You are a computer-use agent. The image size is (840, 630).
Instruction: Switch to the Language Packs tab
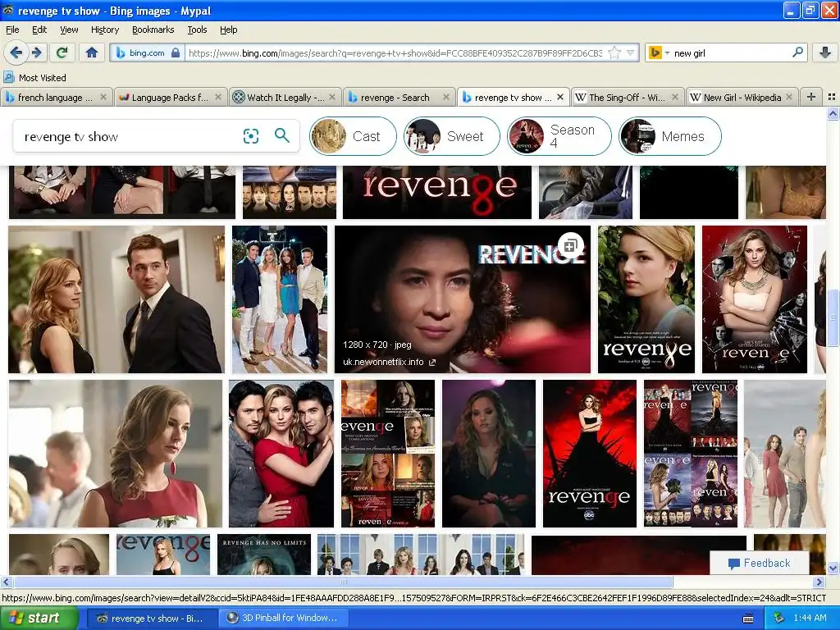click(x=171, y=97)
